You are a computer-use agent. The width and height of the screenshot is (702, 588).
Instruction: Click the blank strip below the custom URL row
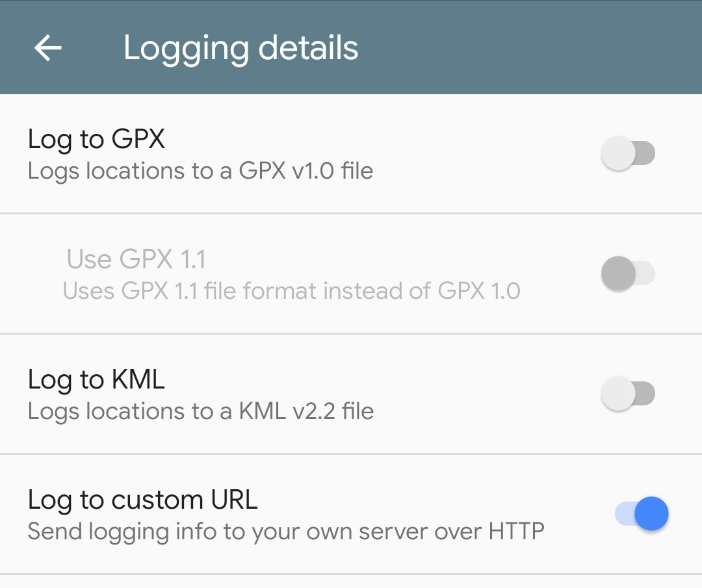351,582
